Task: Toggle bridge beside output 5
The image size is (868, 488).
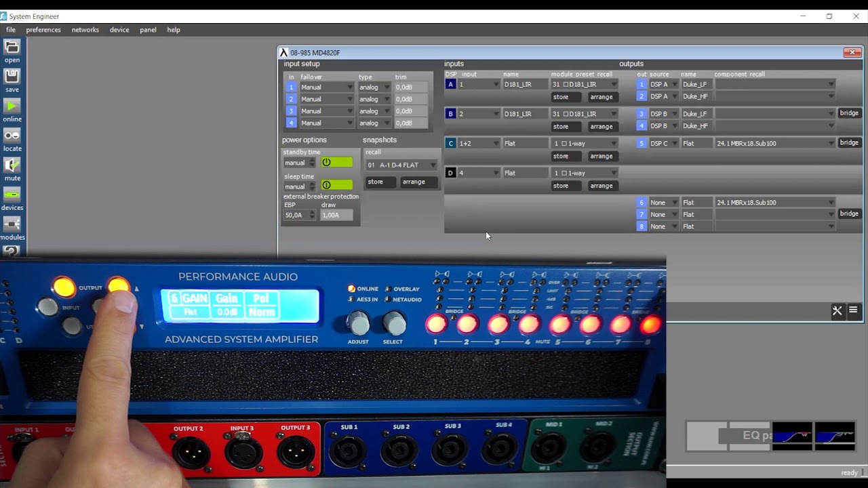Action: 849,143
